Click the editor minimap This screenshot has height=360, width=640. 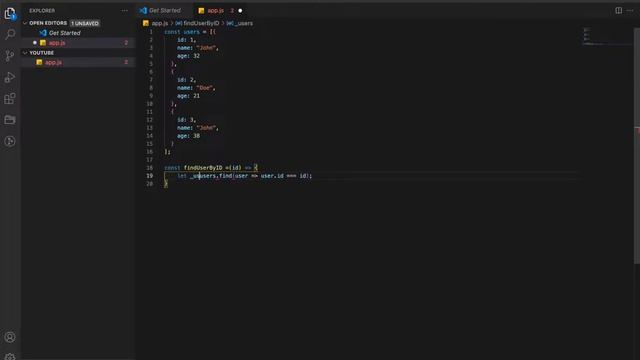(x=607, y=36)
